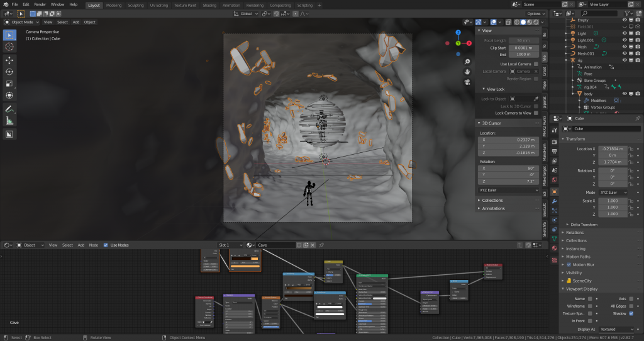Select the body object in the outliner

pos(588,94)
